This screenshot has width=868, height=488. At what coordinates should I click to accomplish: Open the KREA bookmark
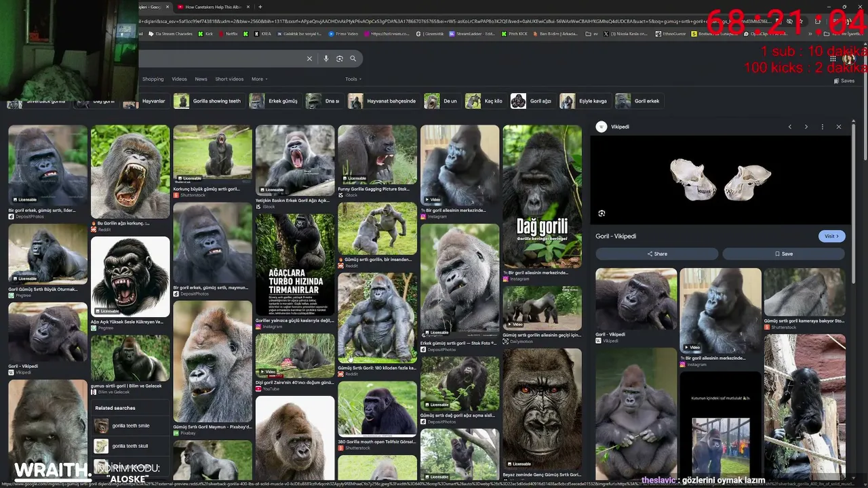tap(262, 33)
